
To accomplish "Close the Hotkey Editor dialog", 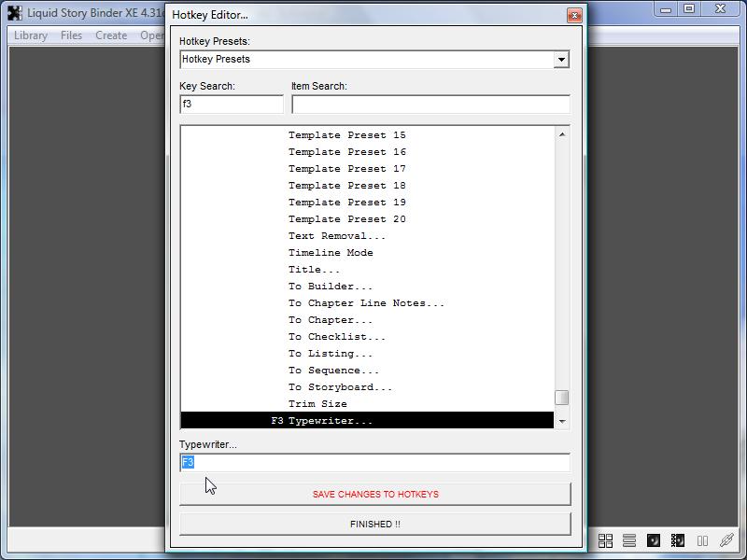I will click(575, 15).
